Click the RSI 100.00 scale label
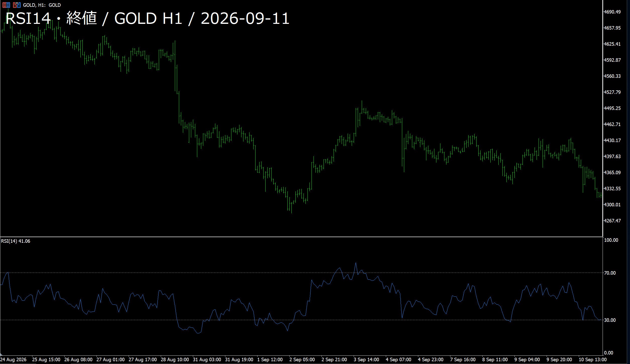Screen dimensions: 630x364 611,240
